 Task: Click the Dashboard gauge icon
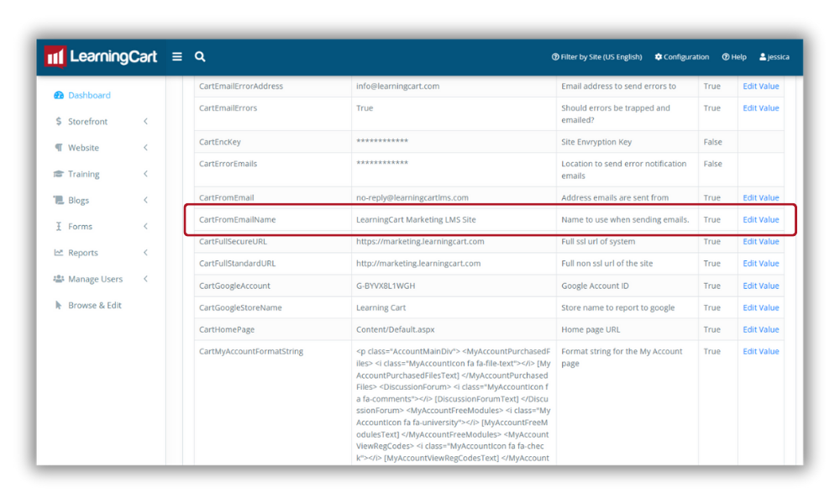point(59,95)
